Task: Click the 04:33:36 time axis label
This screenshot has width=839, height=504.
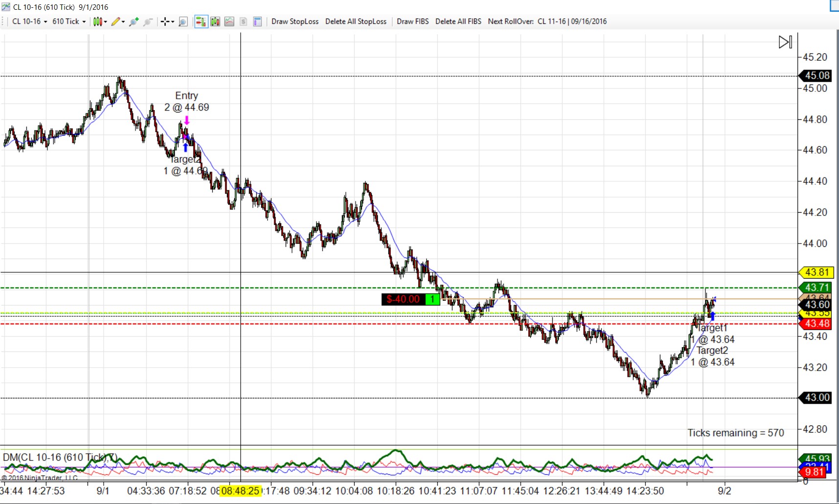Action: pos(146,491)
